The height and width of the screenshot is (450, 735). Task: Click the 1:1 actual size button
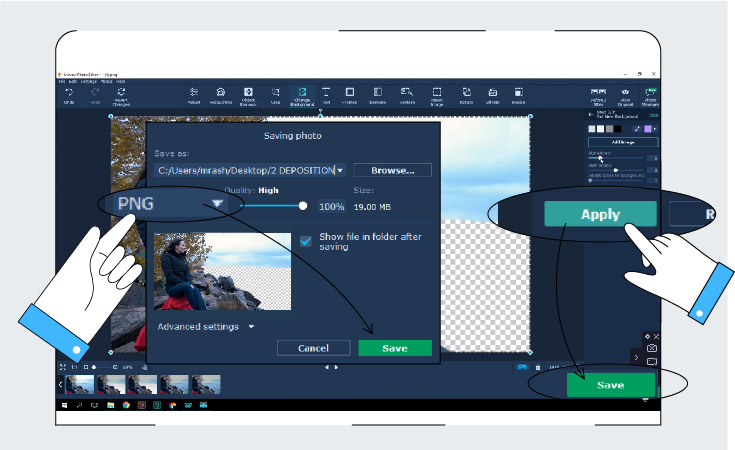74,367
